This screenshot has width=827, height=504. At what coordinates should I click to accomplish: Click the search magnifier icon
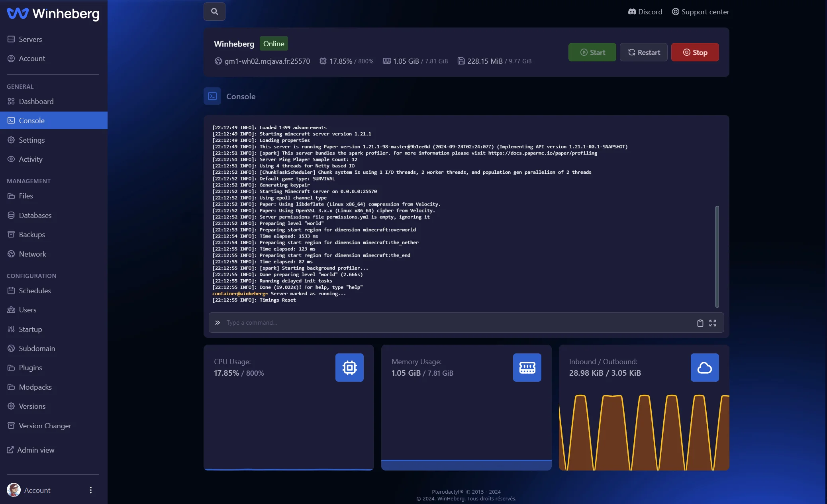click(x=214, y=12)
